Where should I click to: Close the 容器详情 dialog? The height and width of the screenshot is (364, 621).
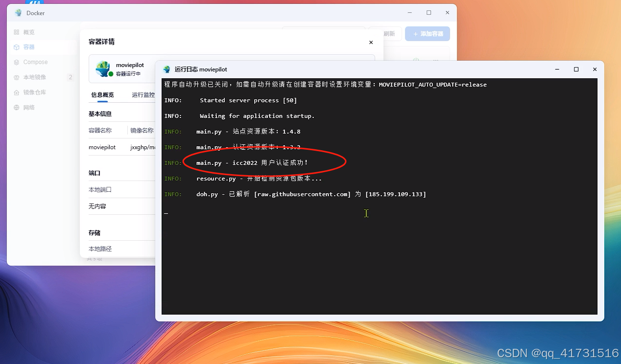click(371, 43)
